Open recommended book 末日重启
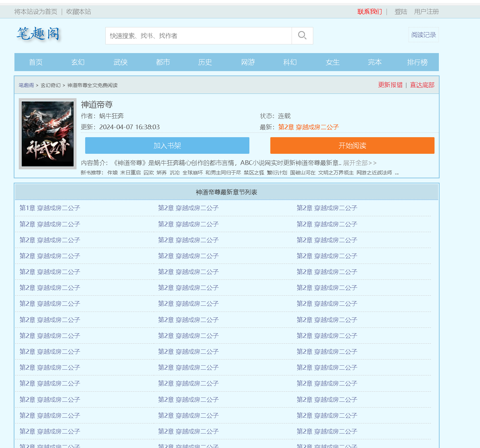 tap(131, 173)
